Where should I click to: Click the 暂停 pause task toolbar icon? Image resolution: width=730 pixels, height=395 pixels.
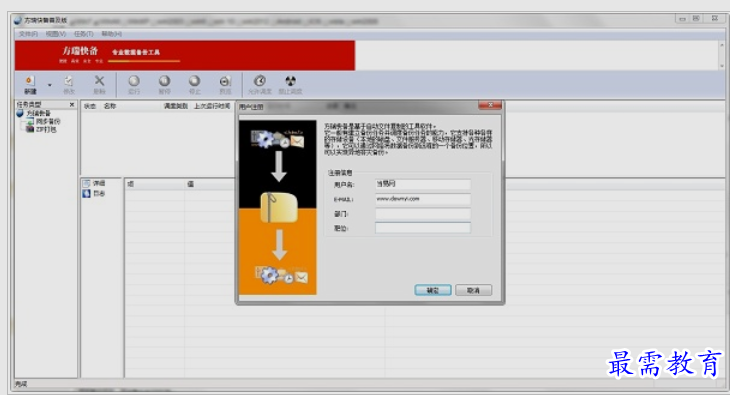coord(164,85)
